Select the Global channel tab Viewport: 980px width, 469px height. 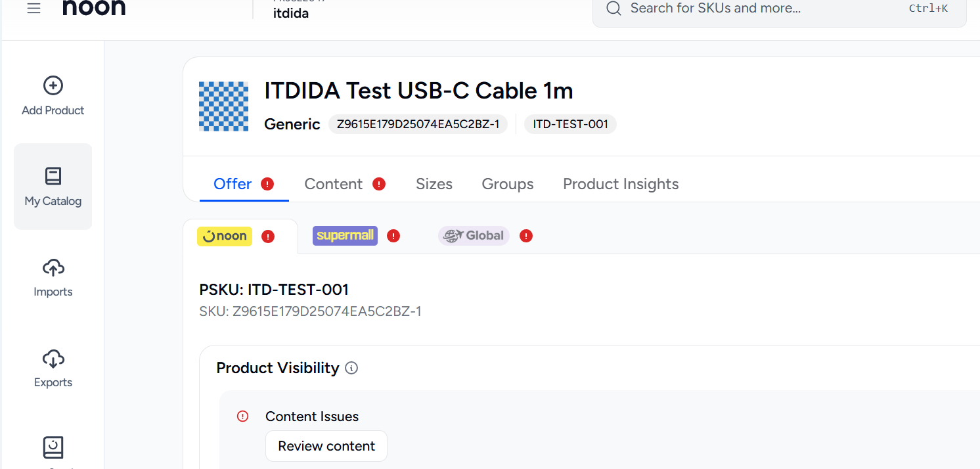(474, 236)
